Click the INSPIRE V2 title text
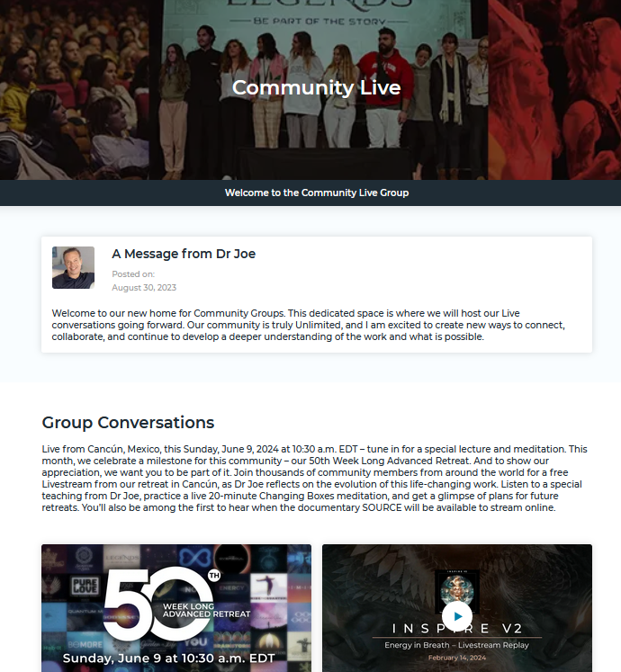The image size is (621, 672). point(456,629)
